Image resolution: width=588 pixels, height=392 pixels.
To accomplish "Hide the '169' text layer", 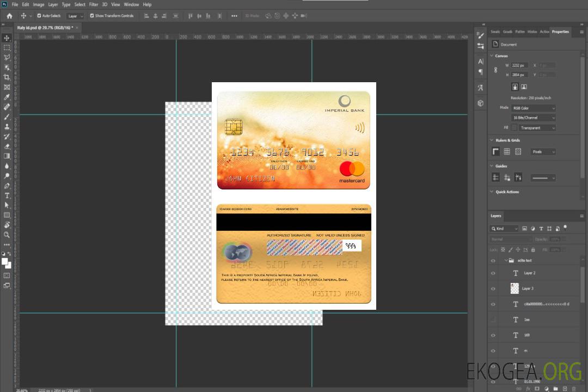I will pos(493,335).
